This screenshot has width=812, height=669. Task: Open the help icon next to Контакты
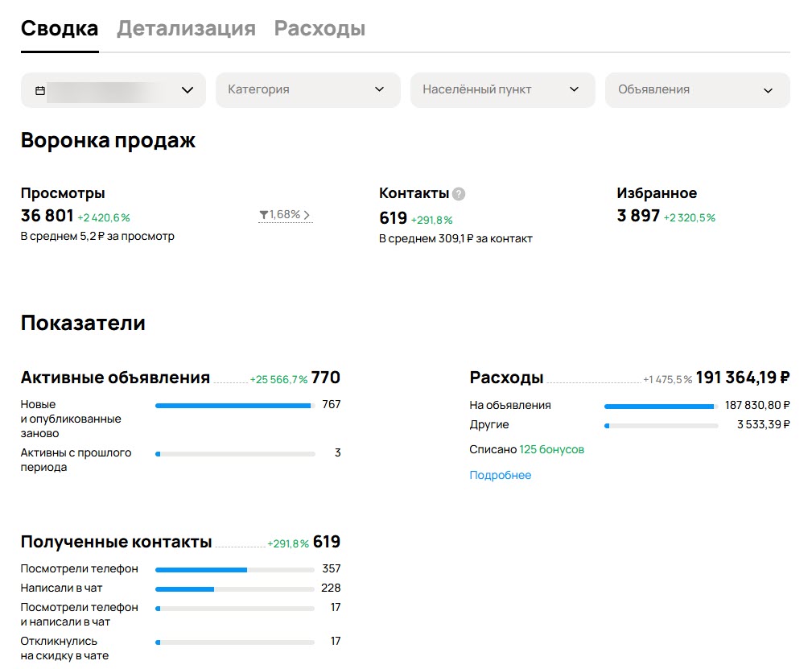click(x=458, y=193)
